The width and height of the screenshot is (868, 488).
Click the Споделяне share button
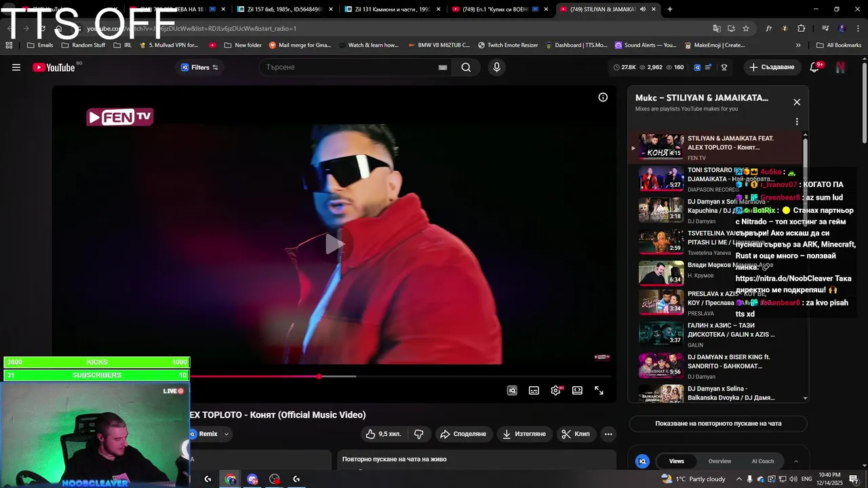463,434
